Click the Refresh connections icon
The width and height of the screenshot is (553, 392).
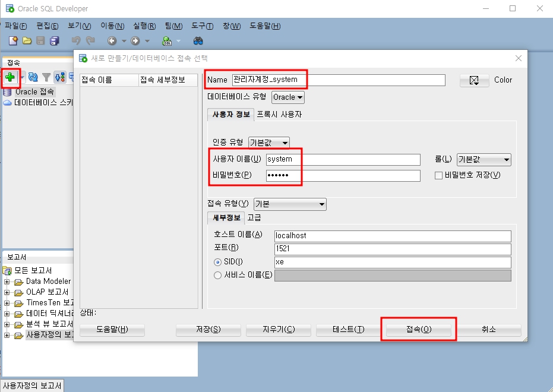point(33,77)
